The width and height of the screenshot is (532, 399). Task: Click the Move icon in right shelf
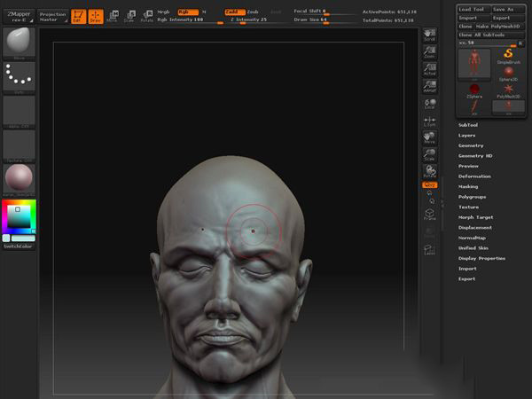tap(429, 138)
